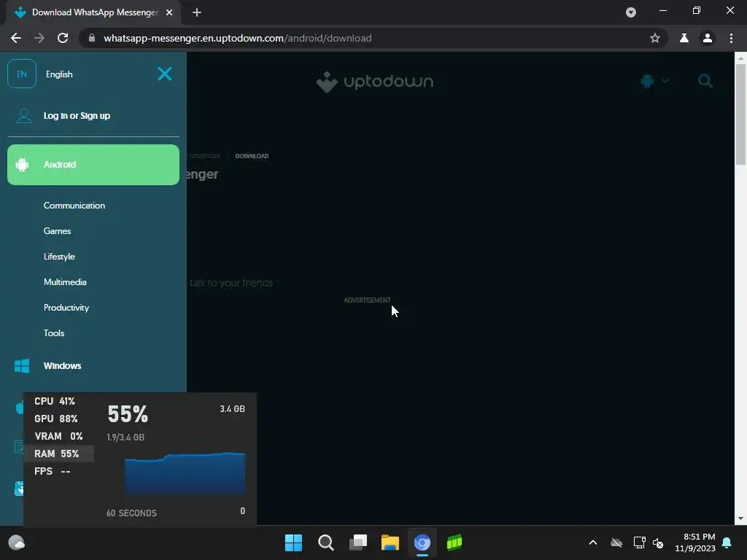Switch to Chrome on the taskbar
747x560 pixels.
[x=422, y=542]
